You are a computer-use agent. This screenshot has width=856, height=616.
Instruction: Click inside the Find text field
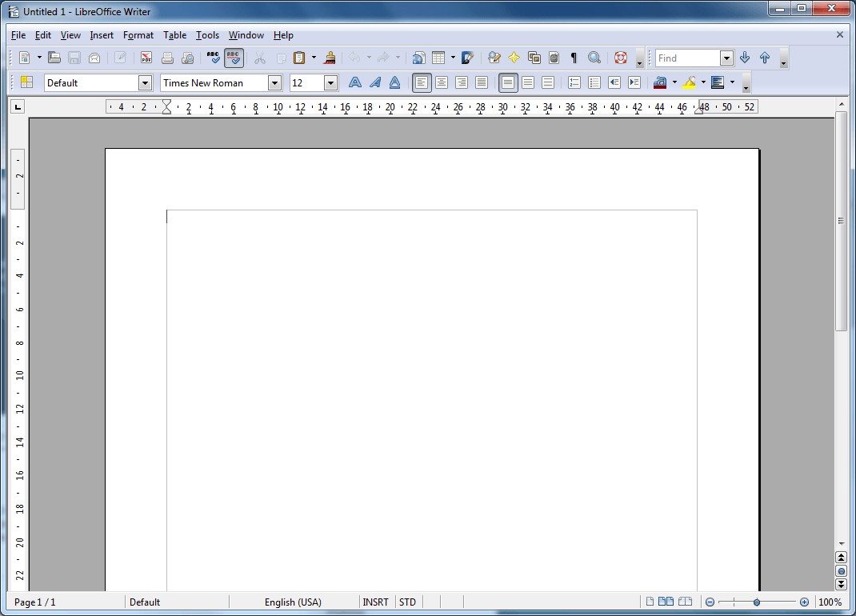pyautogui.click(x=686, y=58)
